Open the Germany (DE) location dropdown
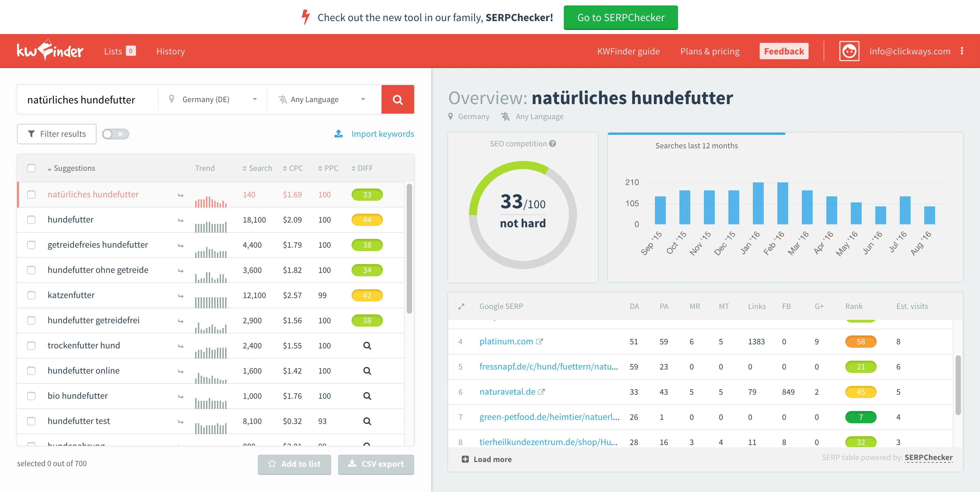 tap(212, 99)
